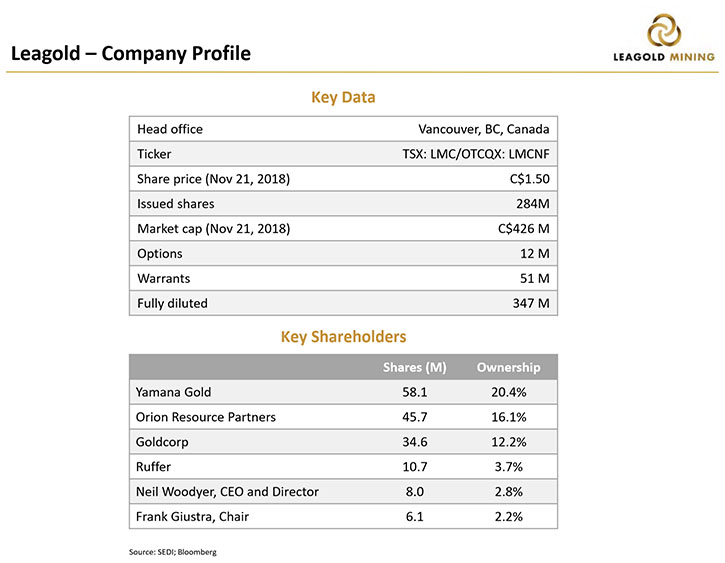Click the 'Shares (M)' column header
The height and width of the screenshot is (563, 725).
(415, 367)
